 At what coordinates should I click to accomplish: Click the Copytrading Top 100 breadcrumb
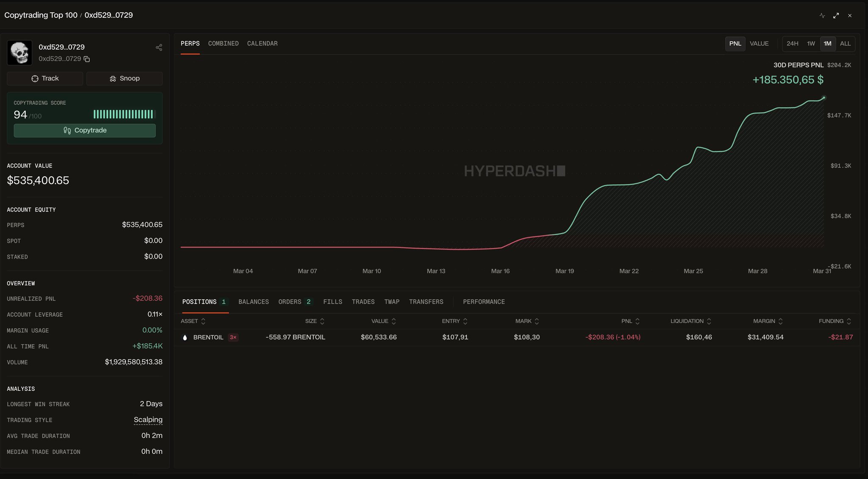pyautogui.click(x=41, y=15)
